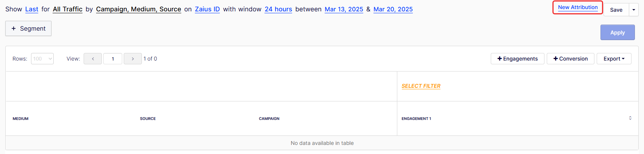Open the Rows count dropdown
The image size is (644, 154).
[42, 59]
